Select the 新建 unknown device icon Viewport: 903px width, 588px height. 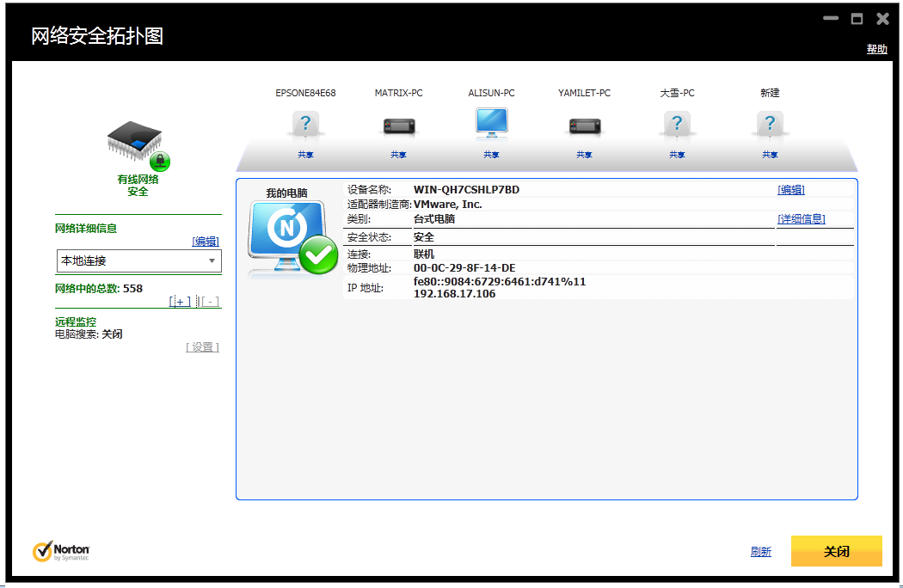tap(770, 125)
